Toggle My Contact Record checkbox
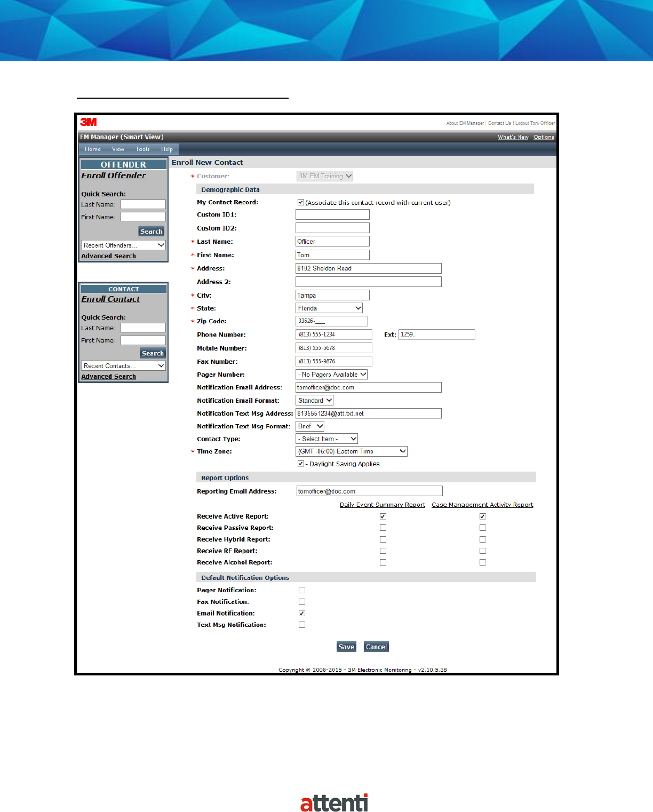Image resolution: width=653 pixels, height=812 pixels. point(301,202)
